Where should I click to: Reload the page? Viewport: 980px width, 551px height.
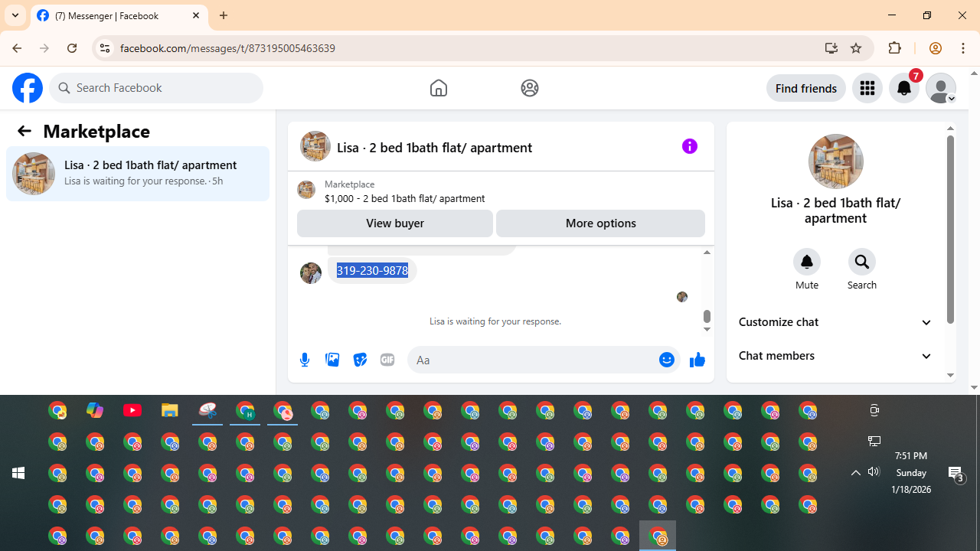tap(72, 48)
